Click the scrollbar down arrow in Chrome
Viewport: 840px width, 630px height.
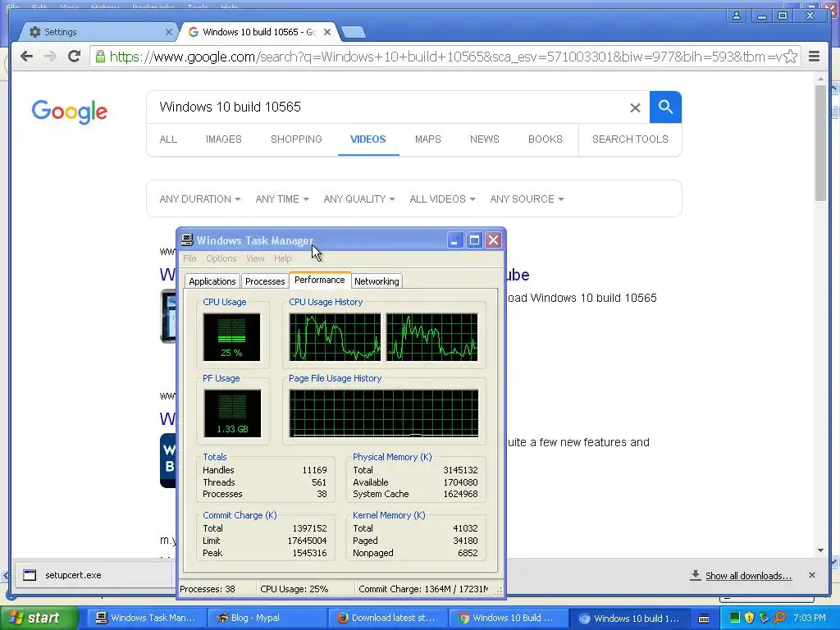tap(820, 550)
